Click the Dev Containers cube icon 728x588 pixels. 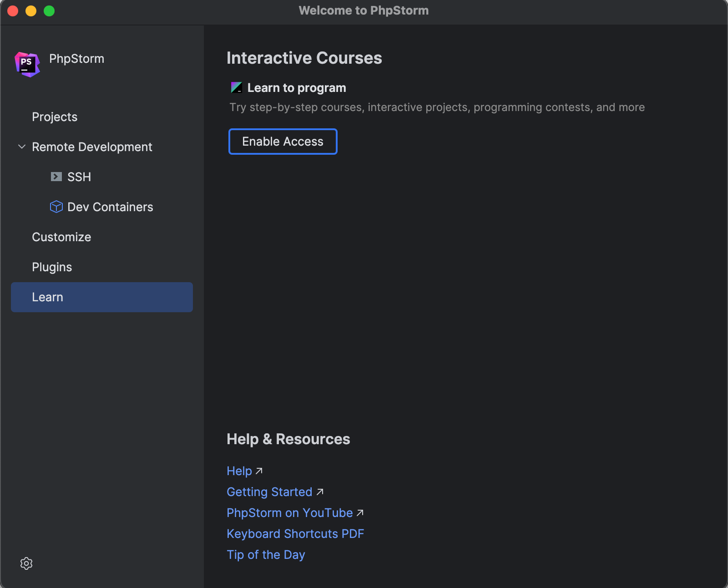click(56, 207)
